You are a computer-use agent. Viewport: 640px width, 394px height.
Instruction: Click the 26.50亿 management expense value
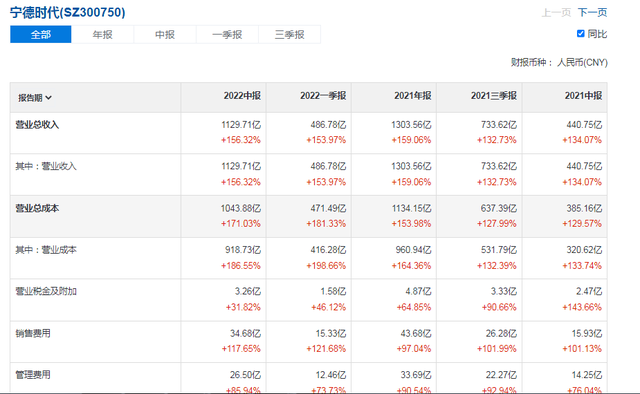click(x=245, y=375)
